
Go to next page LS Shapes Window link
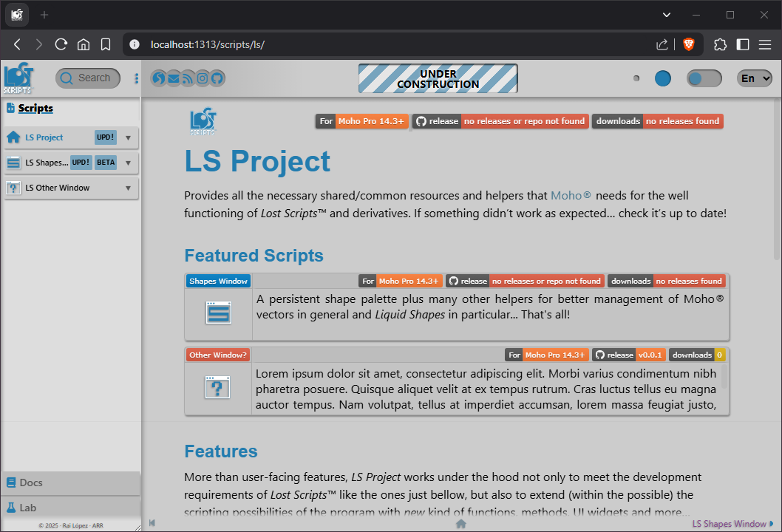pos(732,524)
